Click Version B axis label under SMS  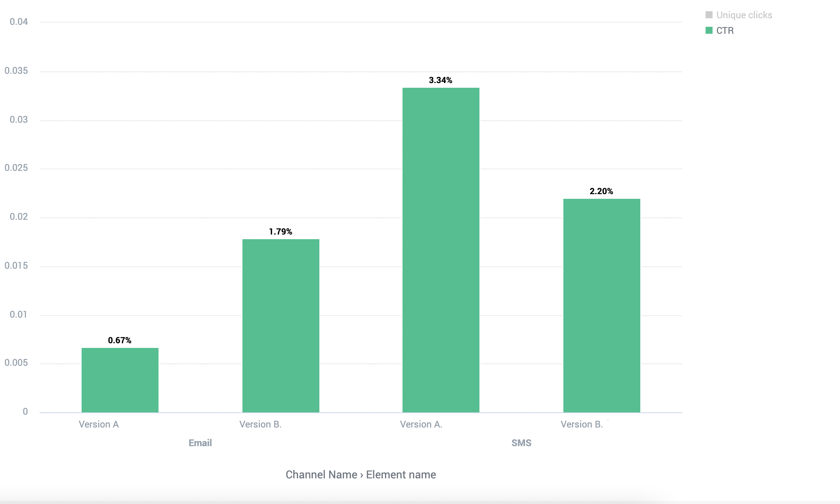[x=582, y=424]
